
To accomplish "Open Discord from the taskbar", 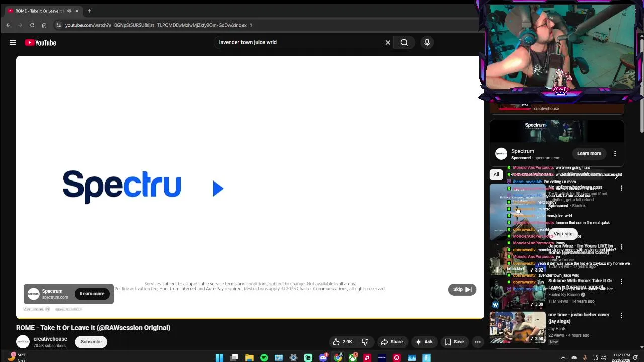I will point(323,358).
